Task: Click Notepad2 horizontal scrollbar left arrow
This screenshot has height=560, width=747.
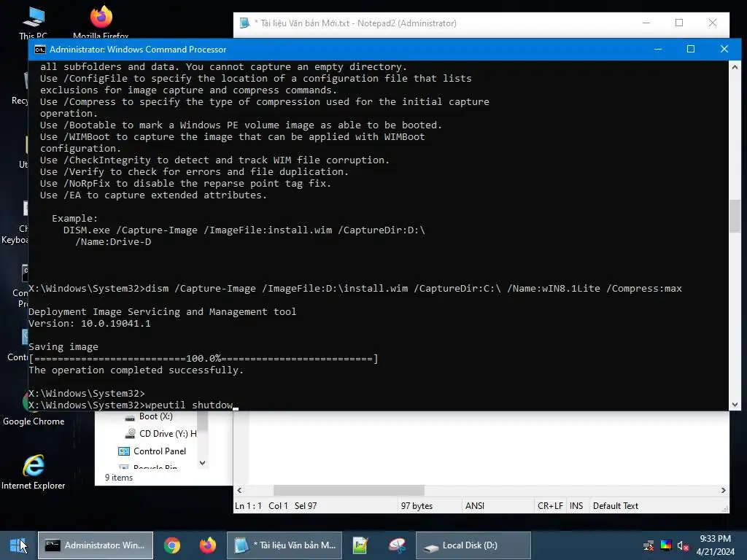Action: click(x=239, y=491)
